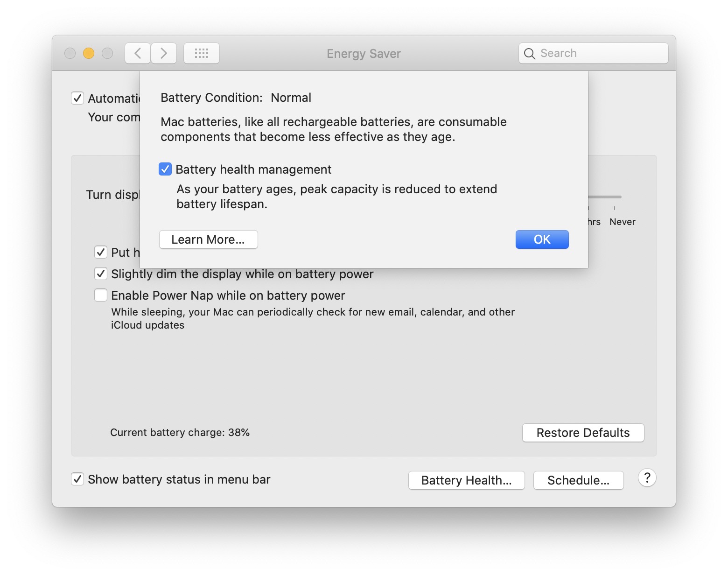Toggle Show battery status in menu bar

tap(77, 479)
